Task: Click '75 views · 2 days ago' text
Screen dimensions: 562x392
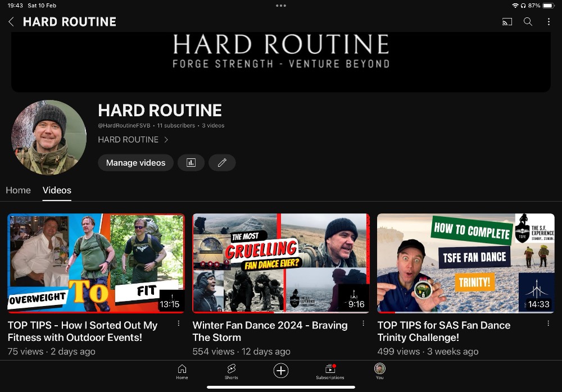Action: click(52, 352)
